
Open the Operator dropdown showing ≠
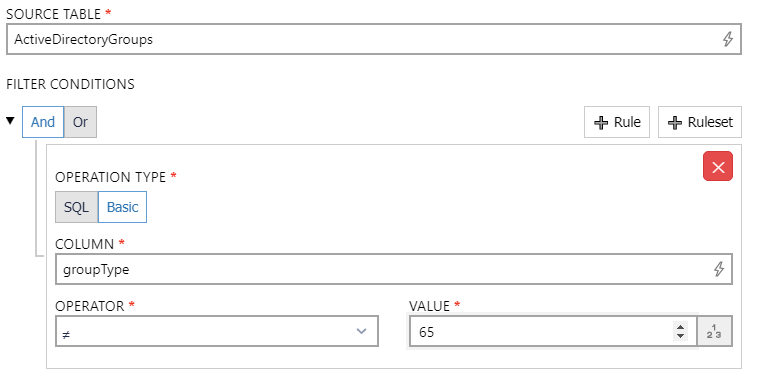point(217,331)
